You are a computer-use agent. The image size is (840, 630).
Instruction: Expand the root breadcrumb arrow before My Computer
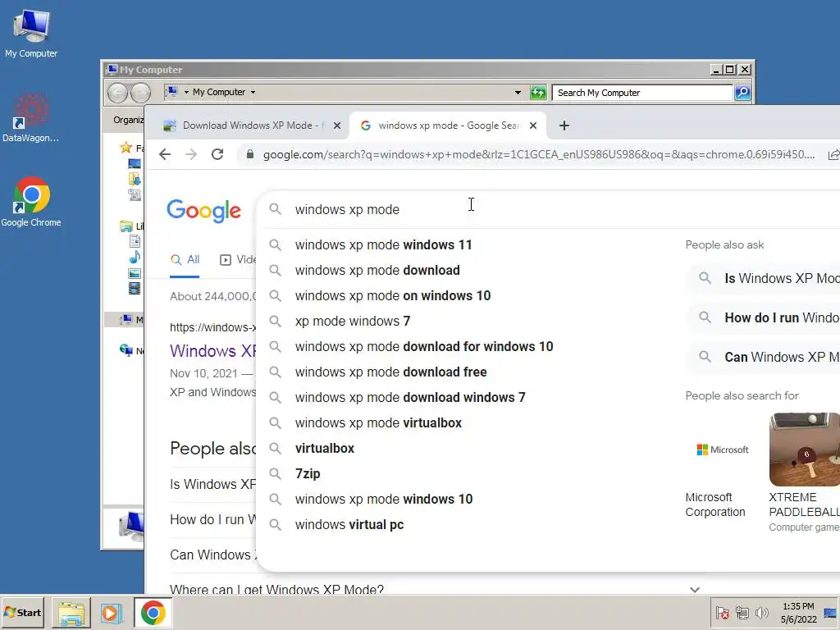(x=186, y=92)
